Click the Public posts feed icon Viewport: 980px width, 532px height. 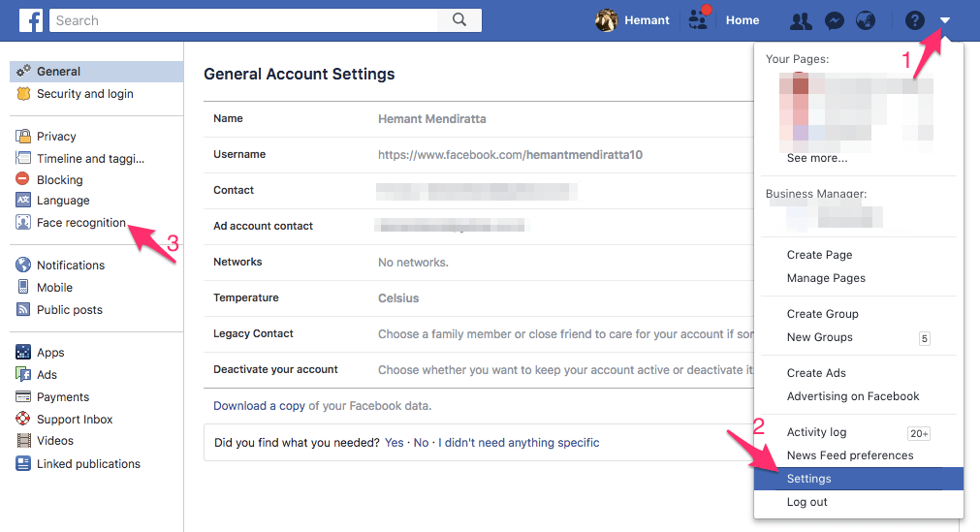[23, 309]
